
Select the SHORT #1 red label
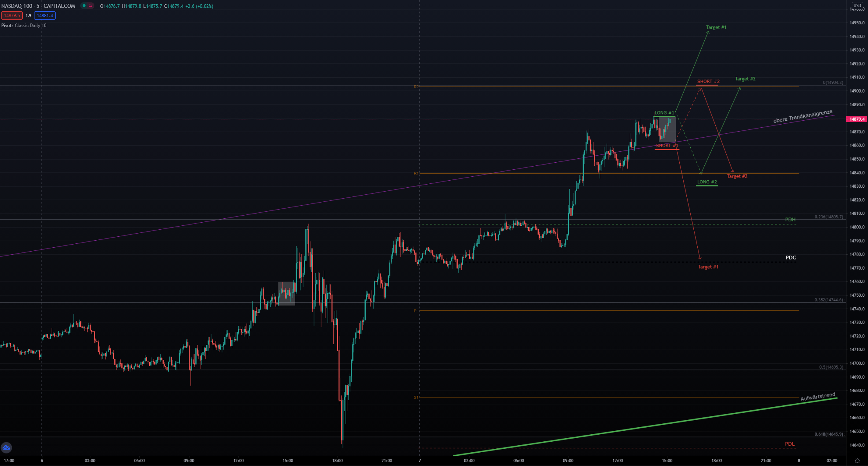[x=667, y=146]
